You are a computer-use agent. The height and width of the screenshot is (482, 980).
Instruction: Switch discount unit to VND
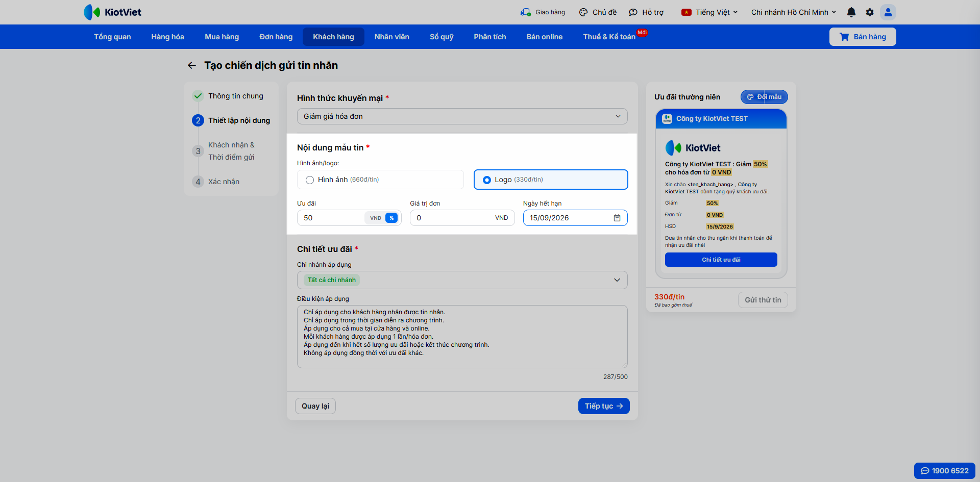[376, 218]
